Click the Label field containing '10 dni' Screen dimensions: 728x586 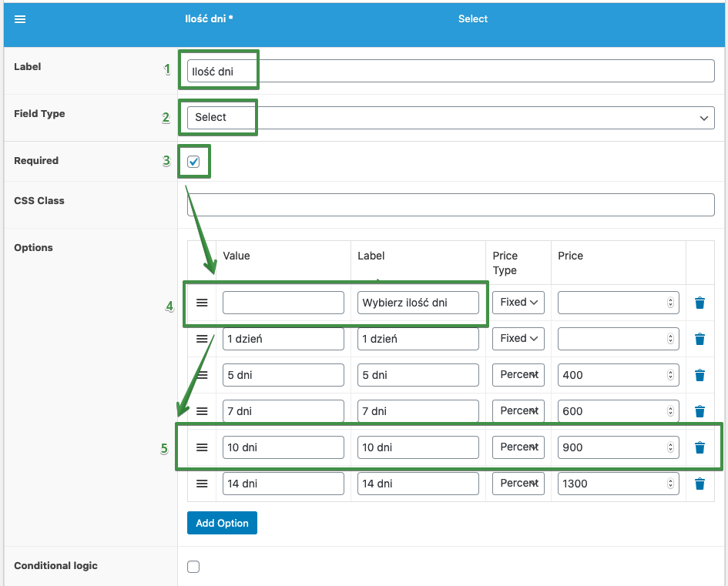coord(418,447)
